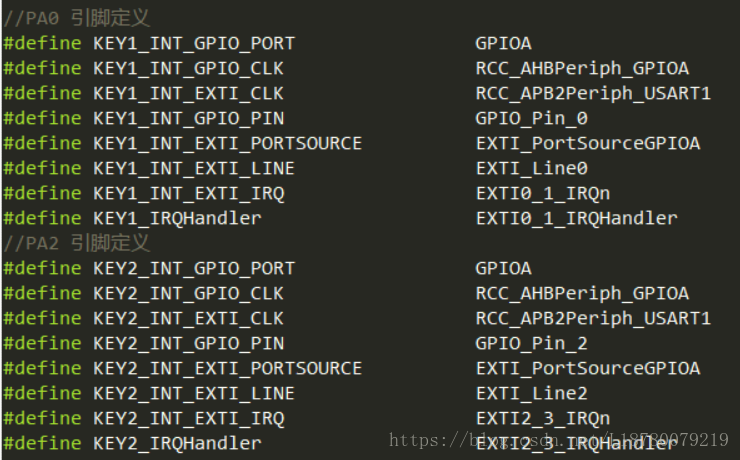
Task: Click the KEY2_INT_GPIO_PORT macro name
Action: (x=194, y=268)
